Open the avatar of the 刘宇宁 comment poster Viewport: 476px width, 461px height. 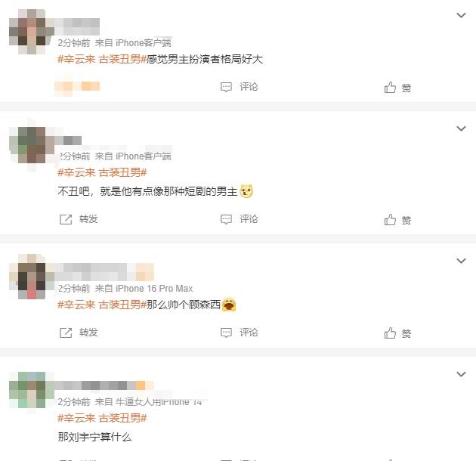pos(32,390)
